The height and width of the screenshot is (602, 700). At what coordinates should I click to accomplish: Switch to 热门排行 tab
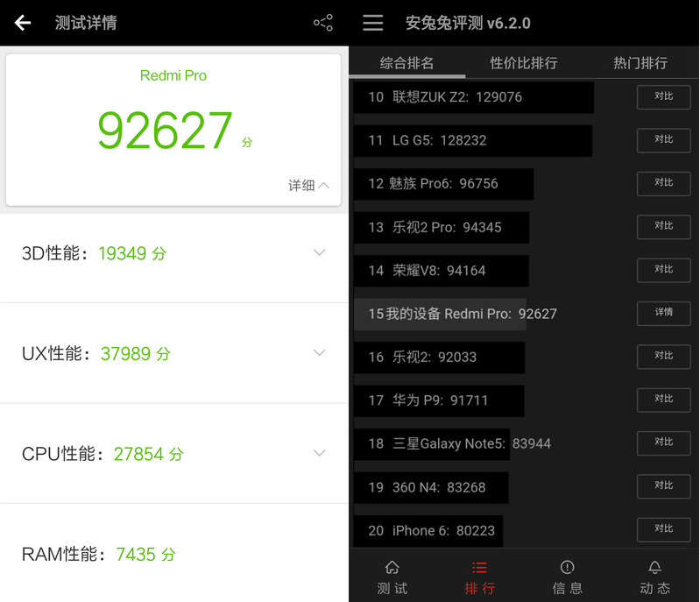(640, 62)
